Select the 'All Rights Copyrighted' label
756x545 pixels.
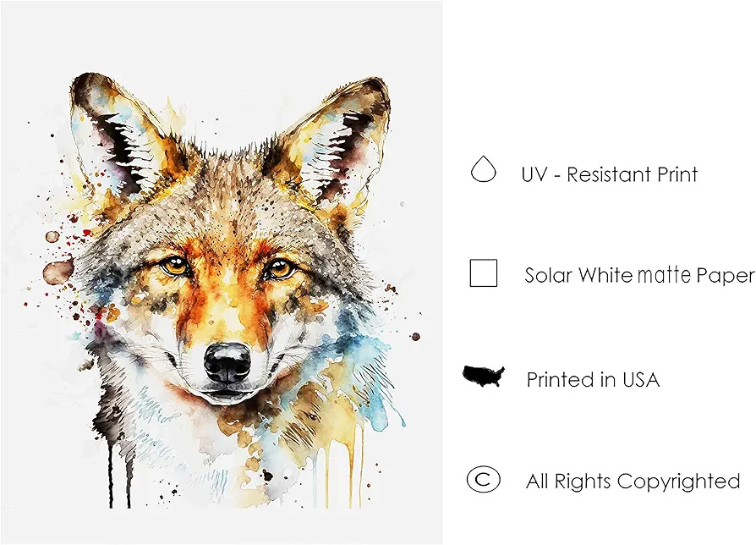(x=633, y=481)
